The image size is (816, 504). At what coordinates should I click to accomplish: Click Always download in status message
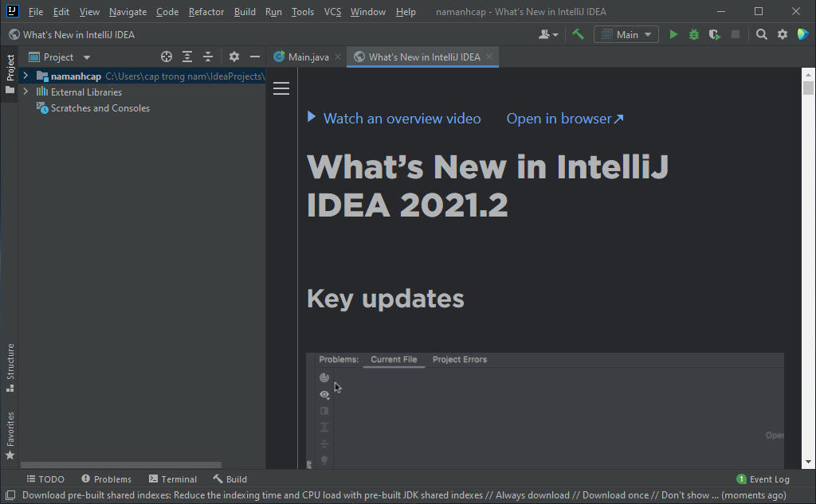pyautogui.click(x=532, y=495)
